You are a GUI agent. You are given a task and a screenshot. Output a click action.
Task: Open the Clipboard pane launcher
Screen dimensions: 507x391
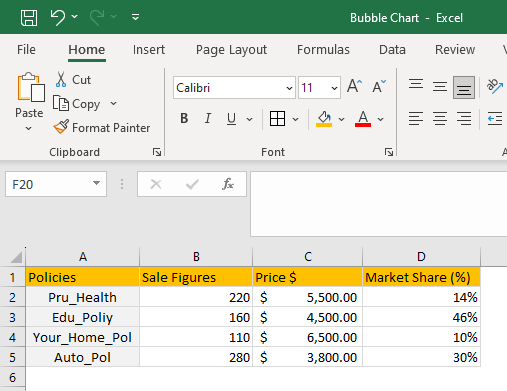pyautogui.click(x=157, y=152)
